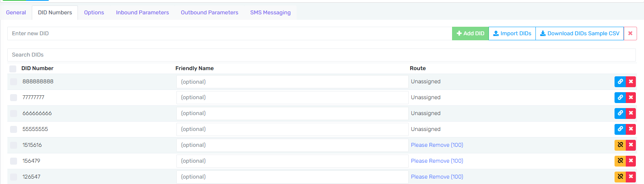This screenshot has width=644, height=184.
Task: Link route for DID 77777777
Action: (x=620, y=98)
